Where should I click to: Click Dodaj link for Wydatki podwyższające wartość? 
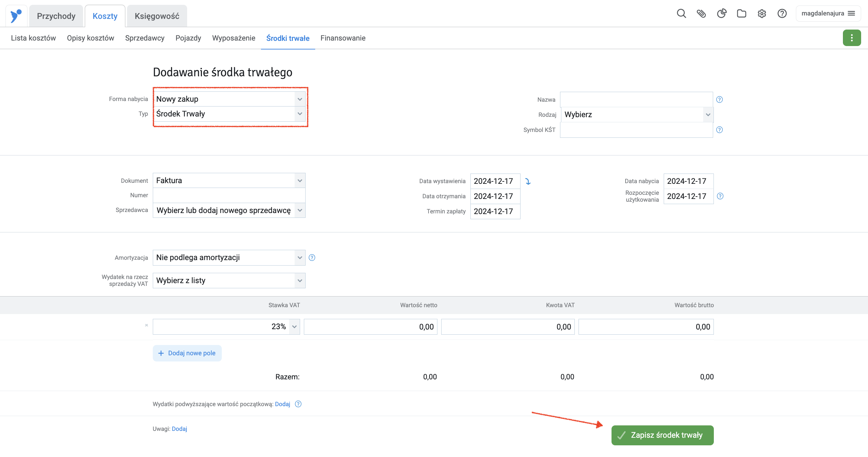click(x=283, y=404)
